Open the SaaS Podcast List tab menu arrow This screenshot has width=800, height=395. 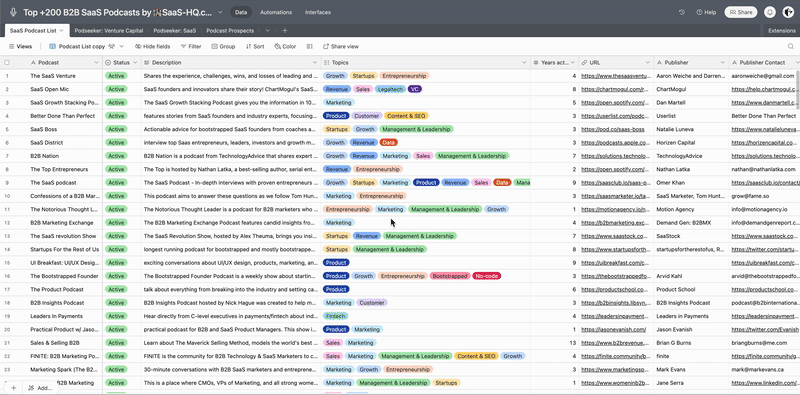[x=61, y=31]
